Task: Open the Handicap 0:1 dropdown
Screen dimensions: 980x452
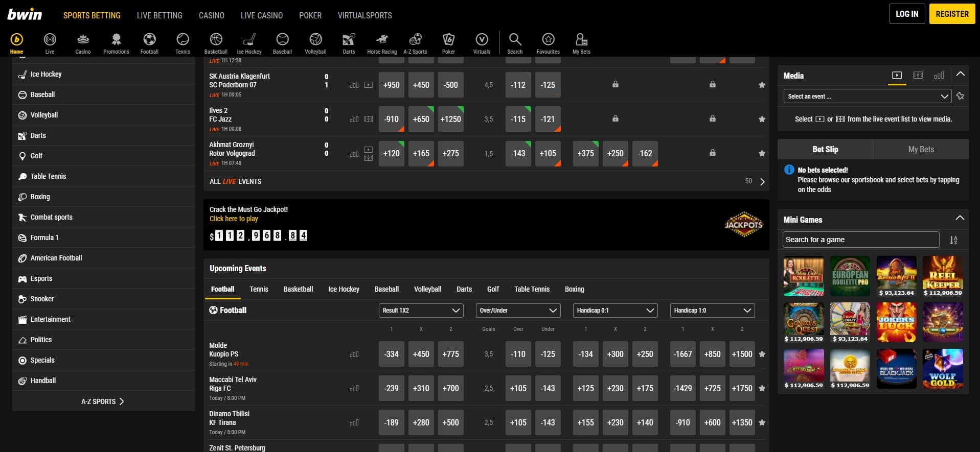Action: (616, 310)
